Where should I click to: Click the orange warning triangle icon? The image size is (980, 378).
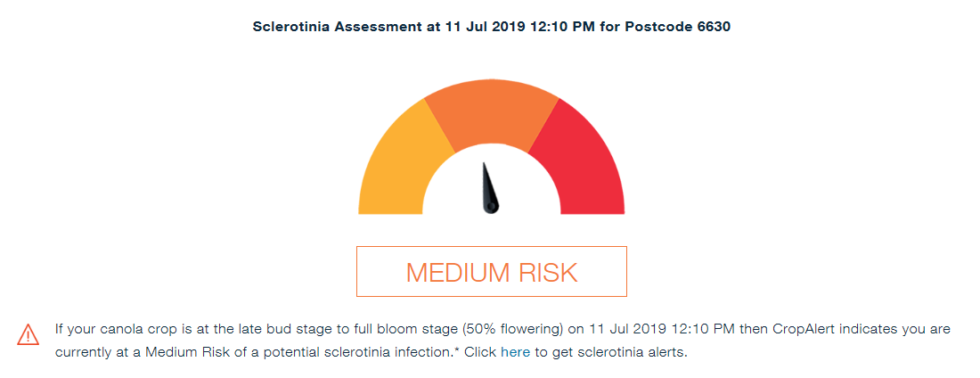click(x=29, y=335)
